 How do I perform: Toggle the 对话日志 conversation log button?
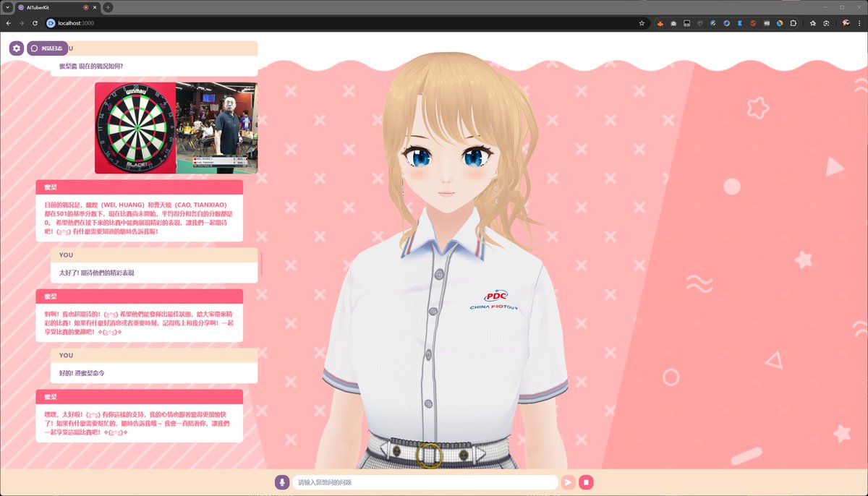coord(48,48)
